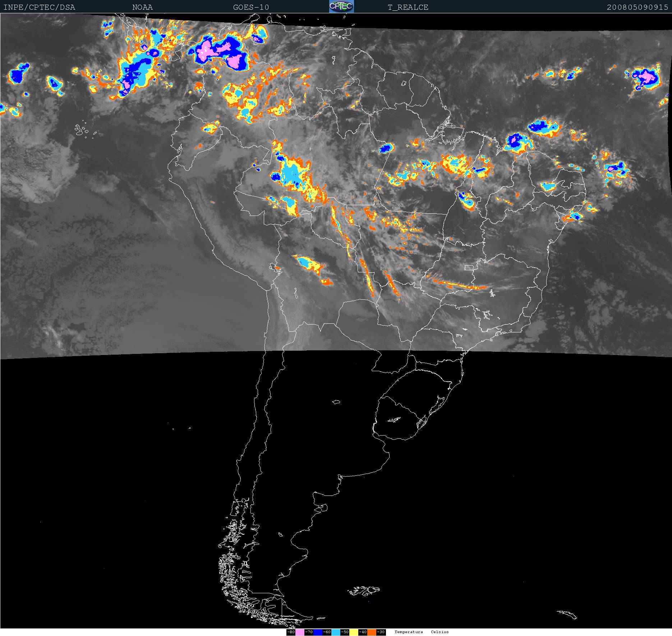Image resolution: width=672 pixels, height=636 pixels.
Task: Click the Temperatura legend caption
Action: tap(409, 632)
